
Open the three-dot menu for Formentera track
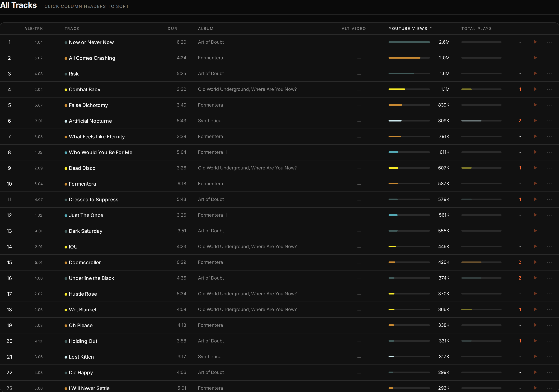(549, 184)
